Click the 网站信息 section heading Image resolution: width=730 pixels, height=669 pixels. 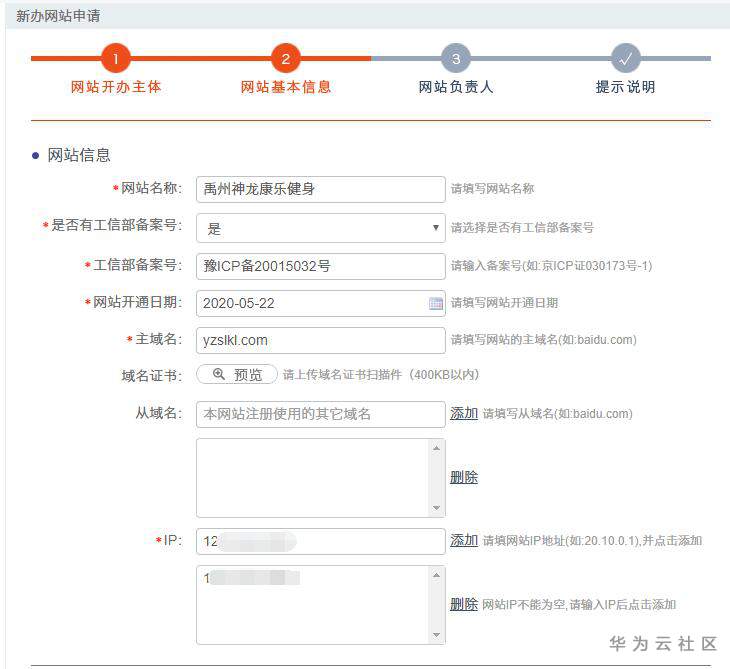(79, 155)
